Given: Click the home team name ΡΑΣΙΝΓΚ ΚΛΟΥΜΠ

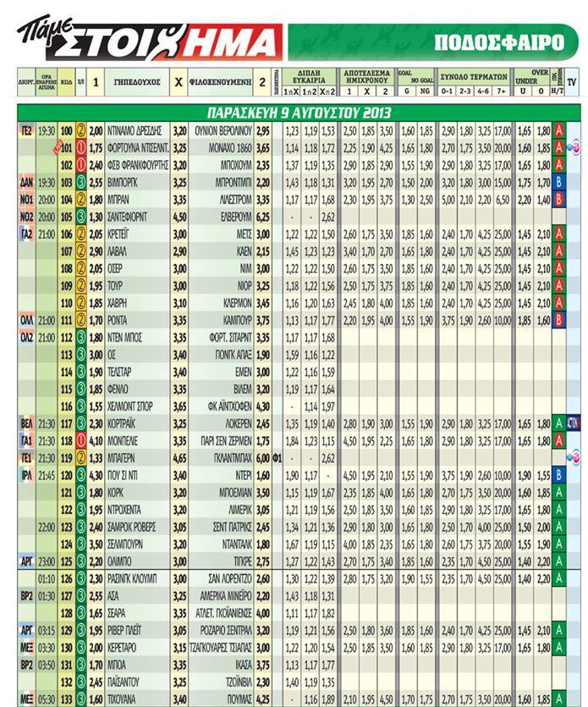Looking at the screenshot, I should (132, 578).
